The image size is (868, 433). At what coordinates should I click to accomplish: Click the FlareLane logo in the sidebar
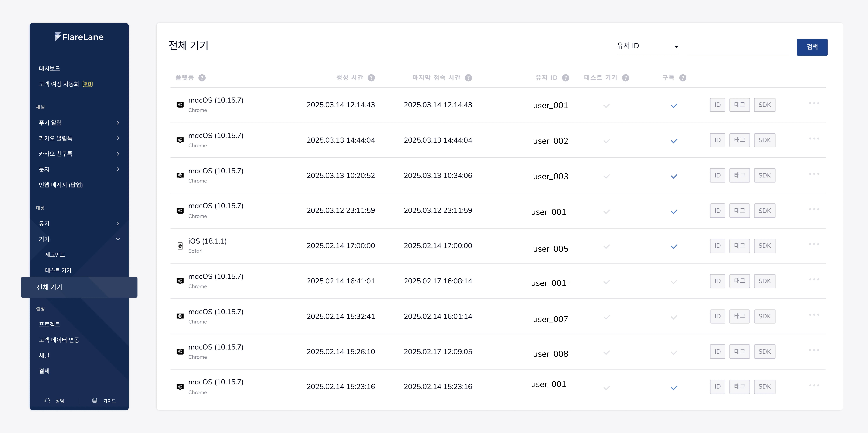pos(79,37)
